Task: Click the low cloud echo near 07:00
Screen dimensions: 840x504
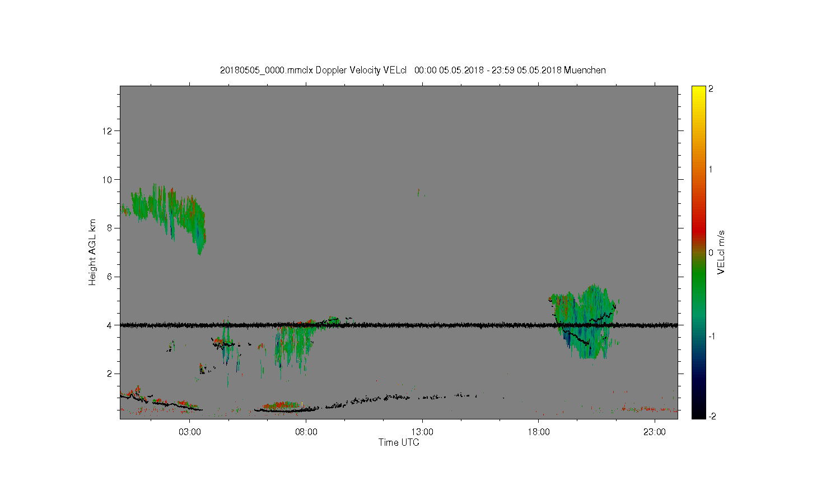Action: coord(282,406)
